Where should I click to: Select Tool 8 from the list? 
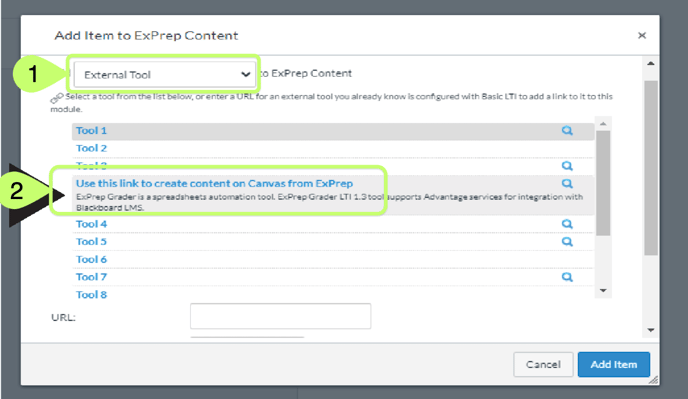click(91, 295)
